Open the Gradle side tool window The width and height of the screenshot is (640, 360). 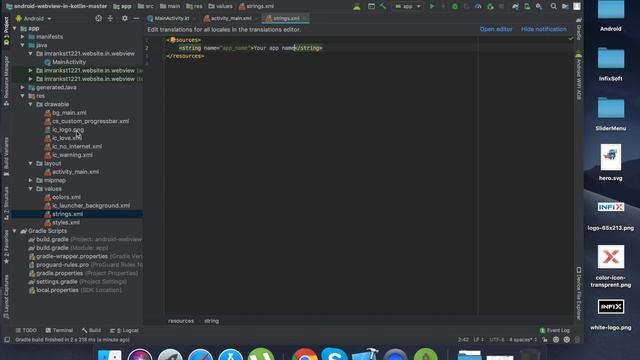[x=579, y=29]
